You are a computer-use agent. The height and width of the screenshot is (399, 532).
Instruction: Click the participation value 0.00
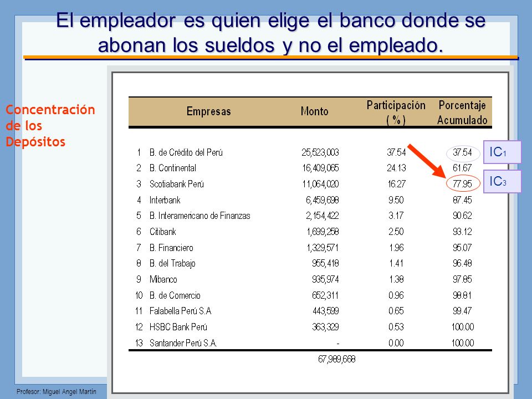[396, 343]
